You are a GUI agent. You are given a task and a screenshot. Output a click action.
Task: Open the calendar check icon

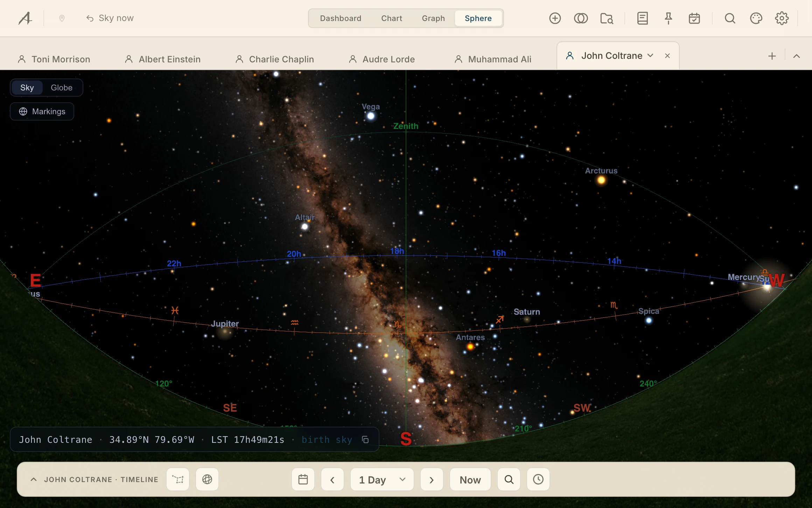coord(694,18)
